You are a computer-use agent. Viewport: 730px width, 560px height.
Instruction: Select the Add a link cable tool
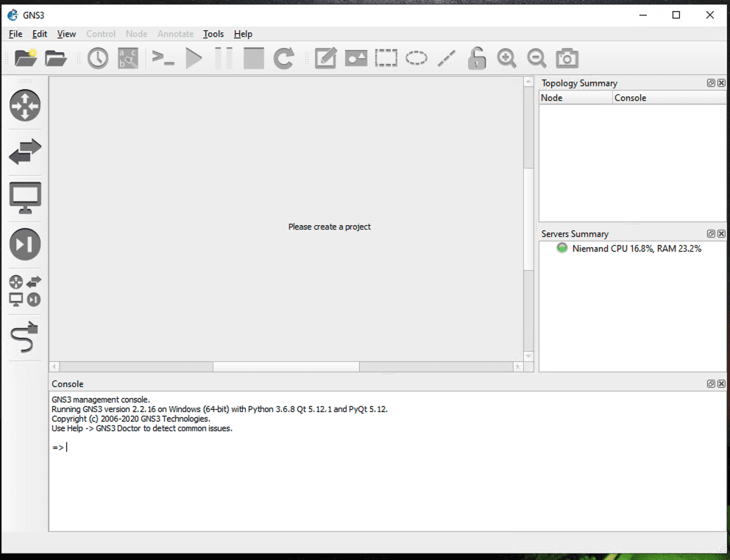(x=25, y=339)
